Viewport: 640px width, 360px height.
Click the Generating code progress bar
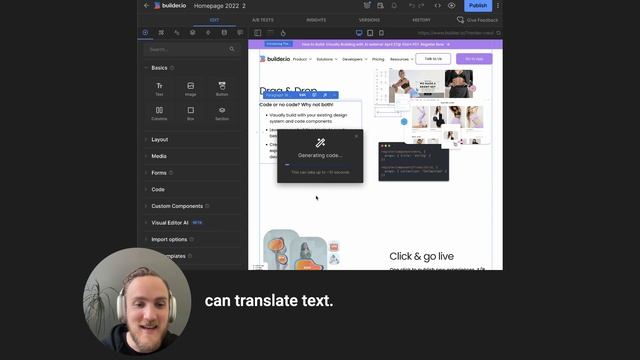click(x=320, y=164)
